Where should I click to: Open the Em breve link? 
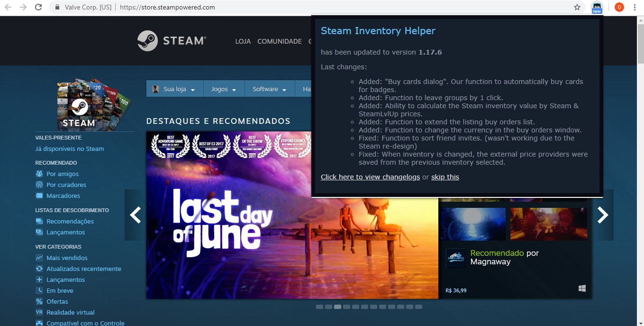coord(60,290)
